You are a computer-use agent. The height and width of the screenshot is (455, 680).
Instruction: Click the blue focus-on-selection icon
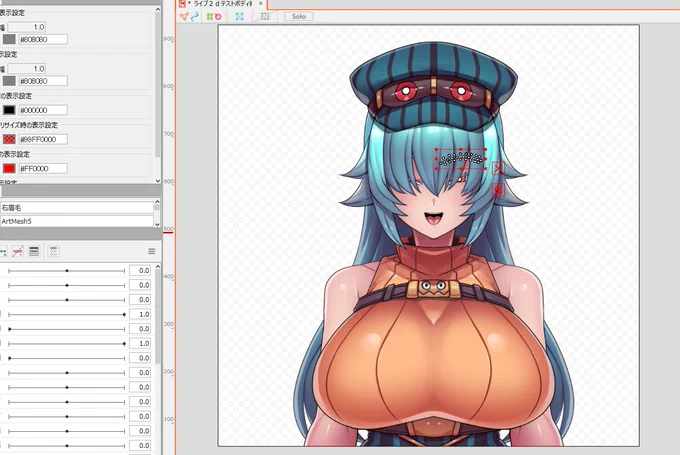coord(239,16)
